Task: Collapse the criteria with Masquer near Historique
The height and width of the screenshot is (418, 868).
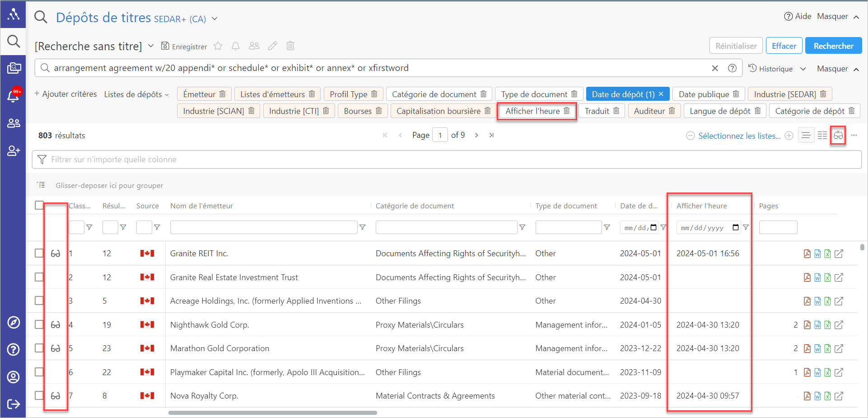Action: [x=838, y=69]
